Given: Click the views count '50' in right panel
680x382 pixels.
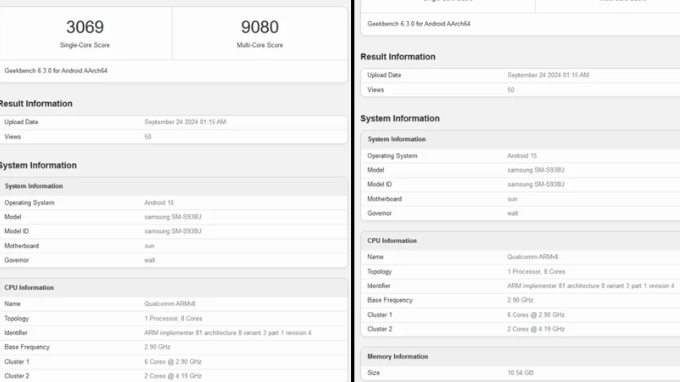Looking at the screenshot, I should (511, 90).
